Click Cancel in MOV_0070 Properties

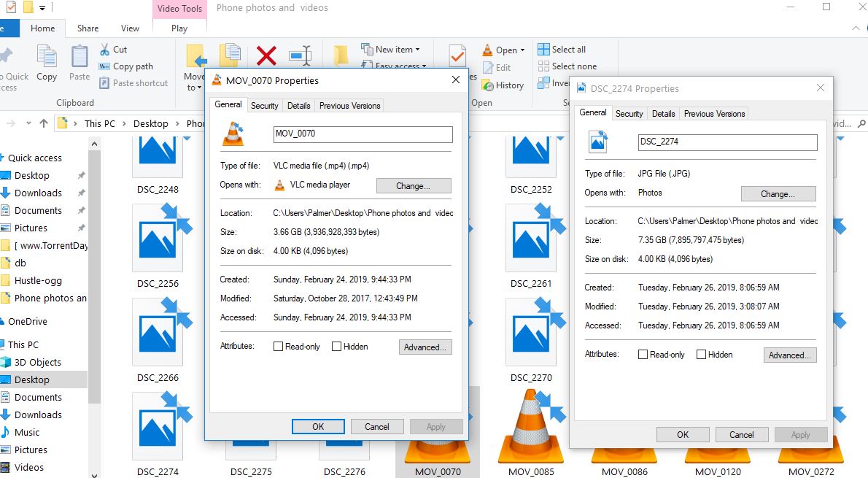coord(377,426)
